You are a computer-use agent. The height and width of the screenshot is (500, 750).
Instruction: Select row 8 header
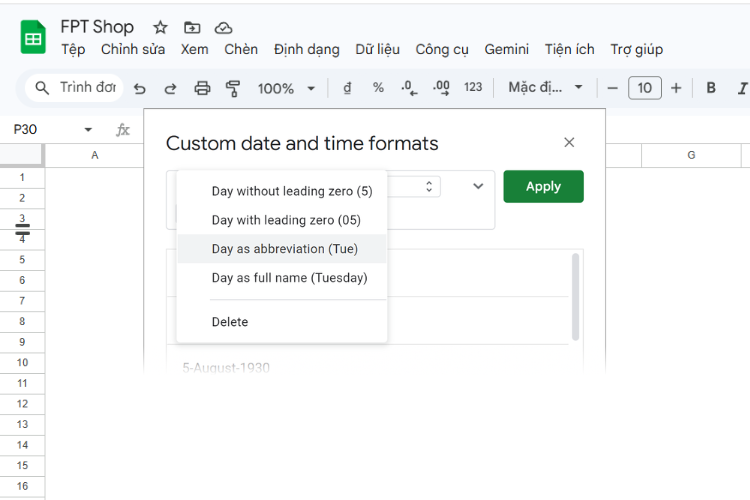click(22, 322)
